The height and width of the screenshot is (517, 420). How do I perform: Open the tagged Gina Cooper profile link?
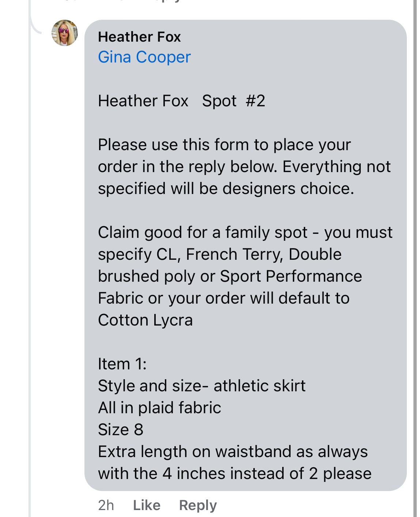point(144,57)
